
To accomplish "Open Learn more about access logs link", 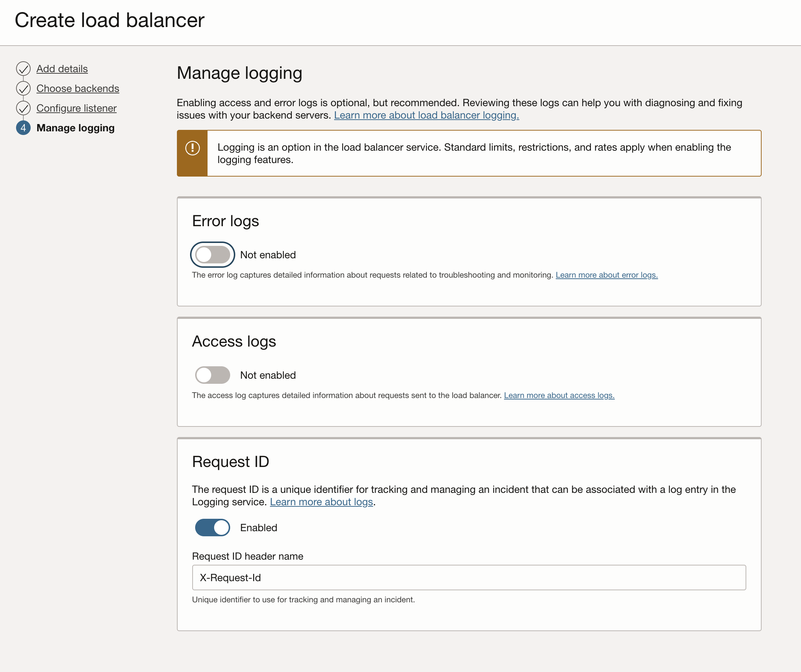I will [559, 395].
